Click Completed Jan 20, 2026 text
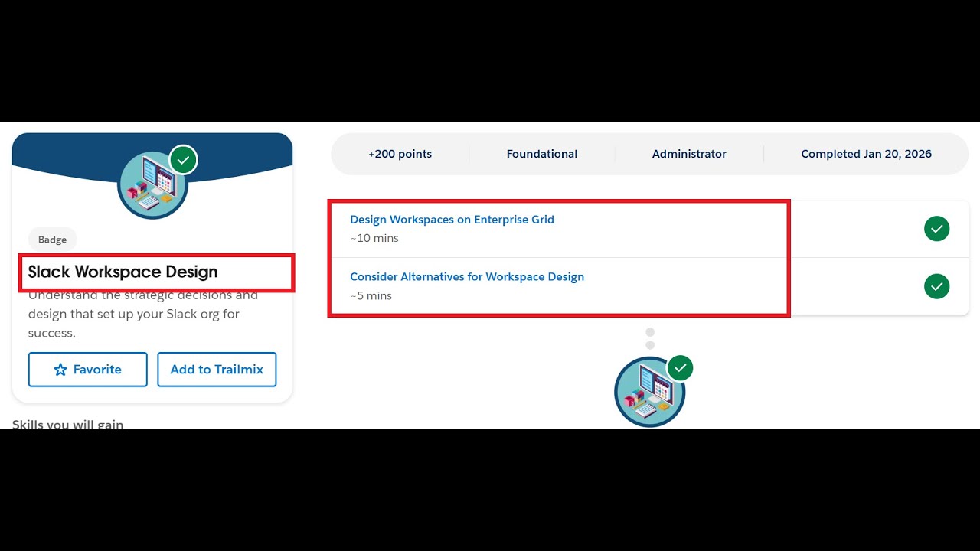 coord(866,154)
